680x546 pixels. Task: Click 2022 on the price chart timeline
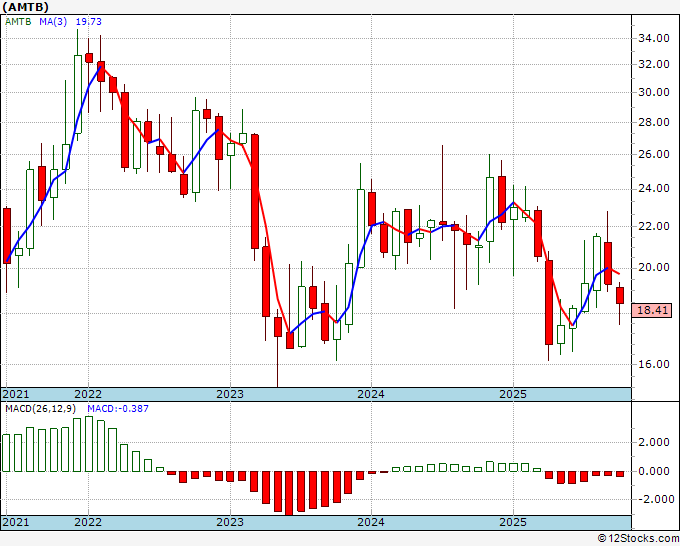(x=88, y=394)
